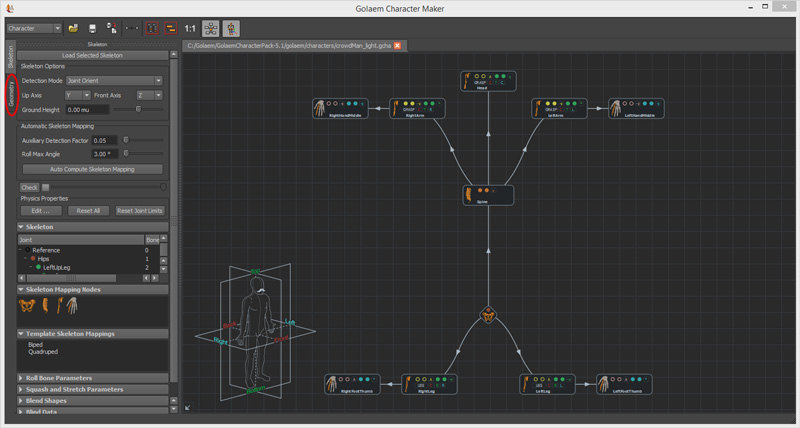
Task: Click the Ground Height slider handle
Action: click(138, 109)
